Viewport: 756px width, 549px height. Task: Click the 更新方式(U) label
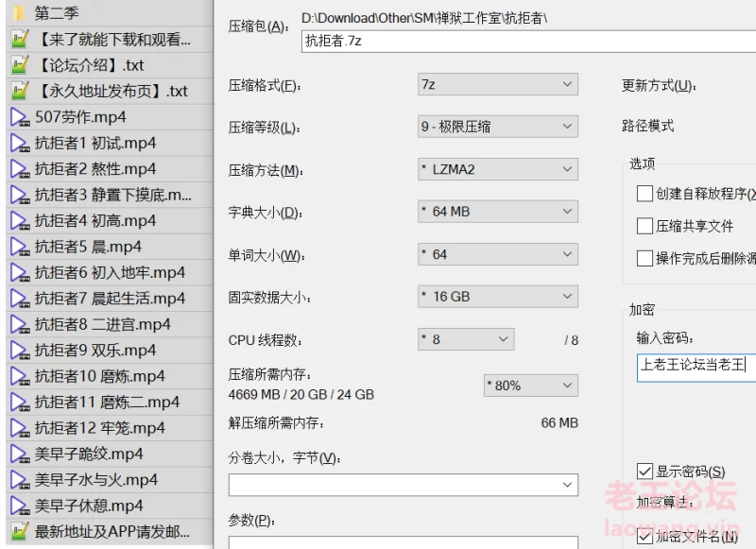pos(659,86)
